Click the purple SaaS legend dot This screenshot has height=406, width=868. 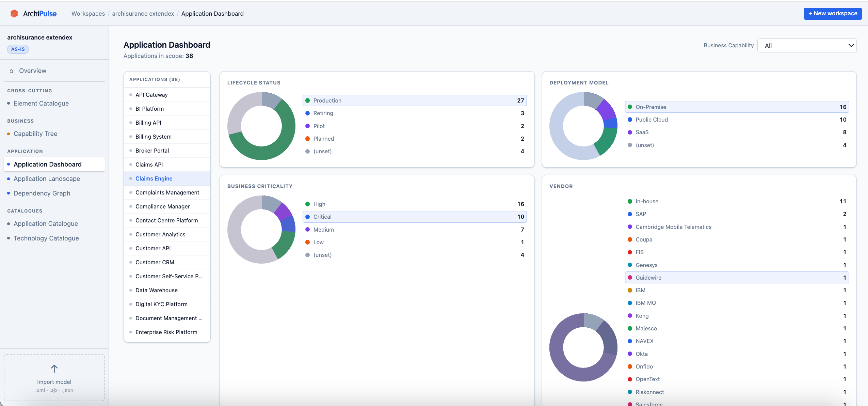click(x=630, y=132)
